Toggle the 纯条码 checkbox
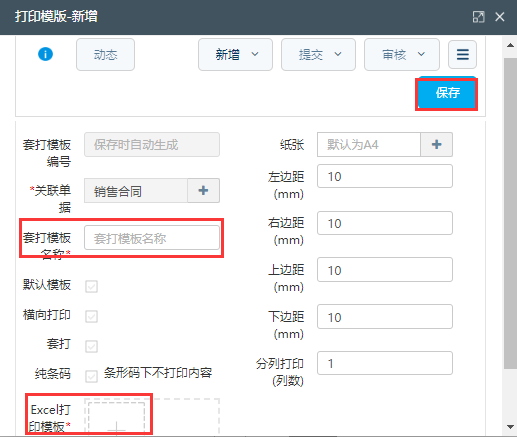 (x=91, y=376)
